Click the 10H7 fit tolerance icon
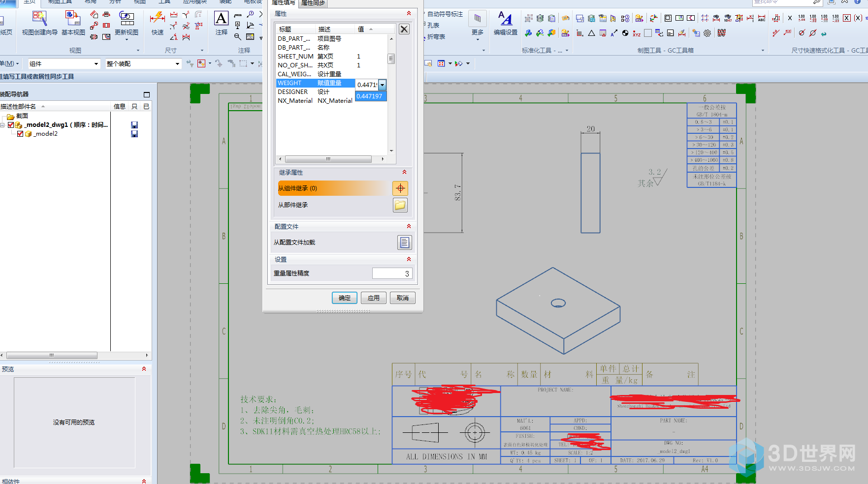Viewport: 868px width, 484px height. click(x=728, y=18)
